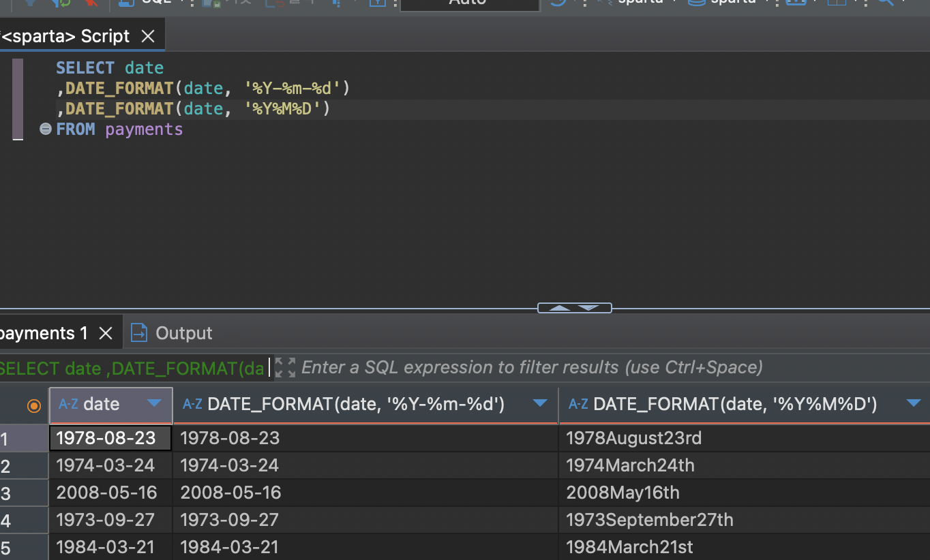Click the orange record mode icon in grid corner

click(33, 405)
